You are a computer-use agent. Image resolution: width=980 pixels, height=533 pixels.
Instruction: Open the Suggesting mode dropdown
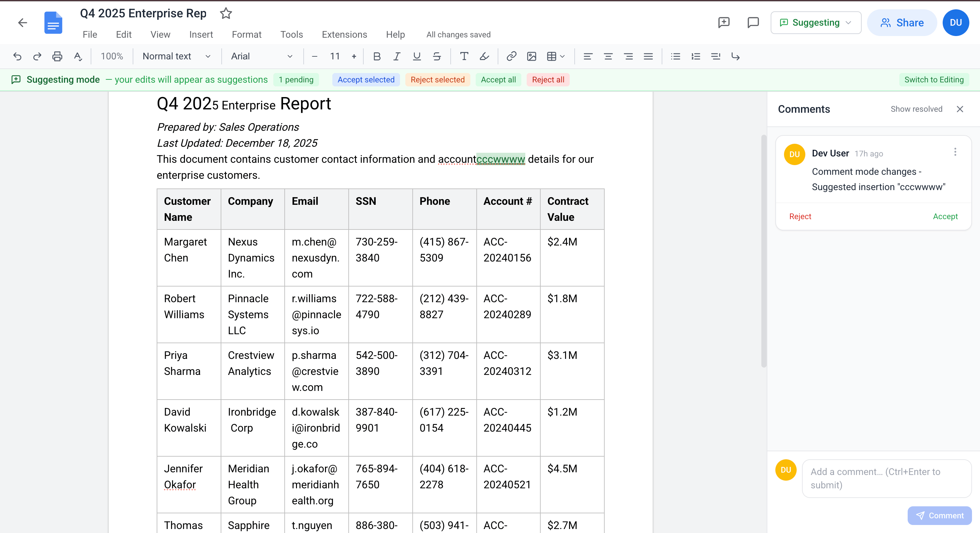point(816,22)
